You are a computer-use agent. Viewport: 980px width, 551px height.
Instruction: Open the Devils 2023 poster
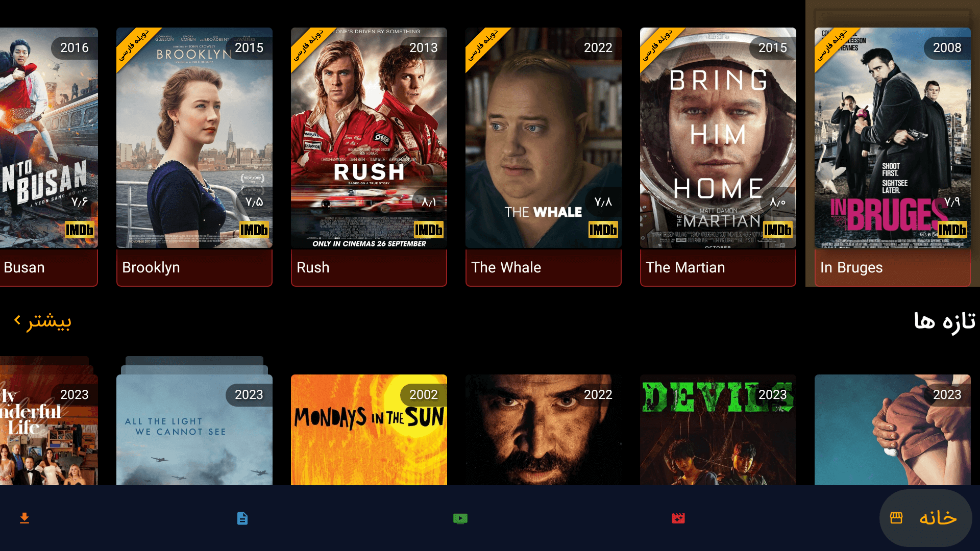coord(718,430)
